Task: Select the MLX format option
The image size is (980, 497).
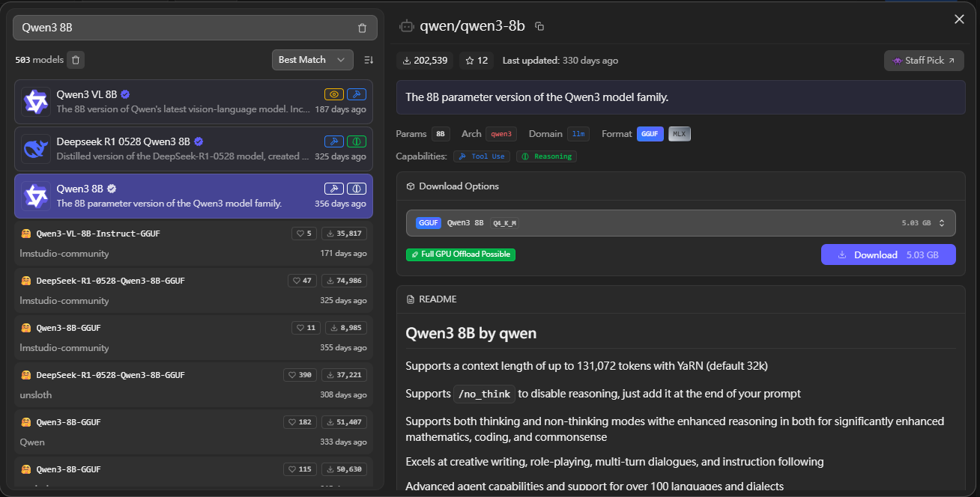Action: pyautogui.click(x=680, y=134)
